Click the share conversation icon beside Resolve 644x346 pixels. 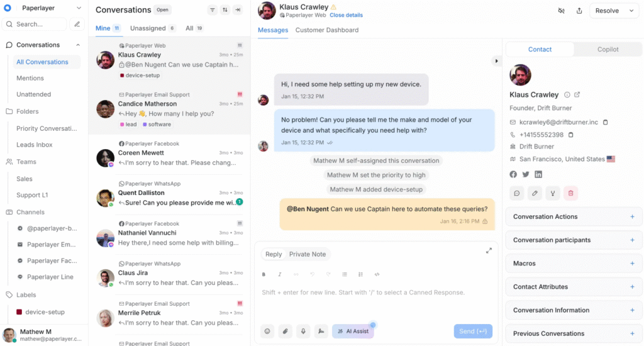[x=579, y=11]
